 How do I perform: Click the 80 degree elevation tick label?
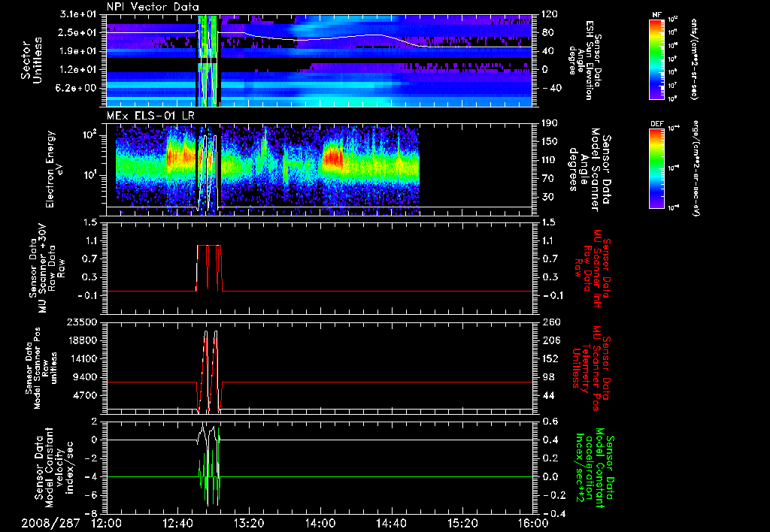point(547,32)
